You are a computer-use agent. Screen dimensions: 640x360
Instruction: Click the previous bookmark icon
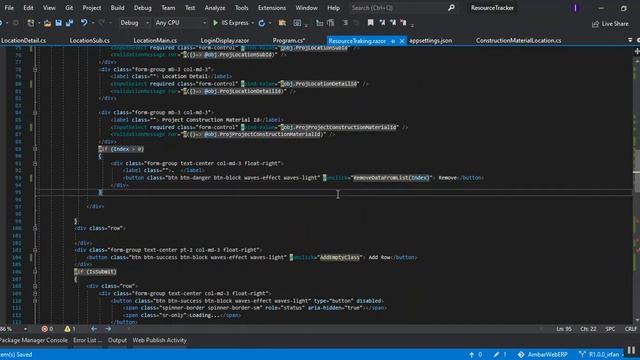382,23
